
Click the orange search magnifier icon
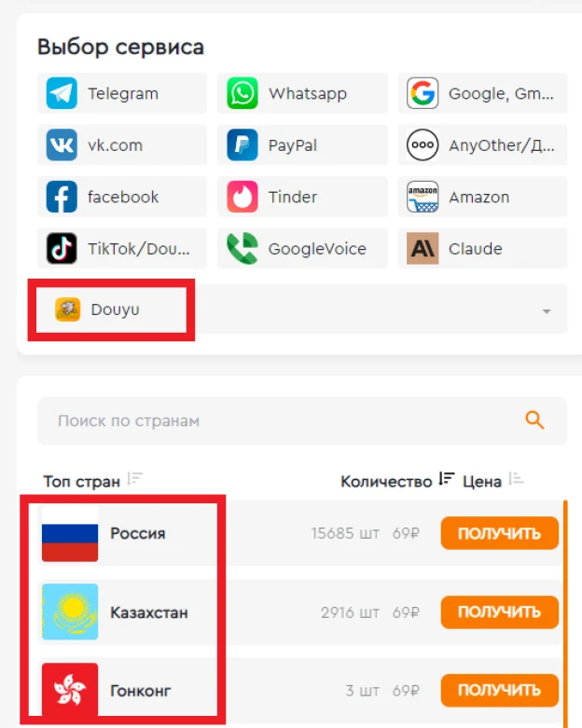[534, 419]
